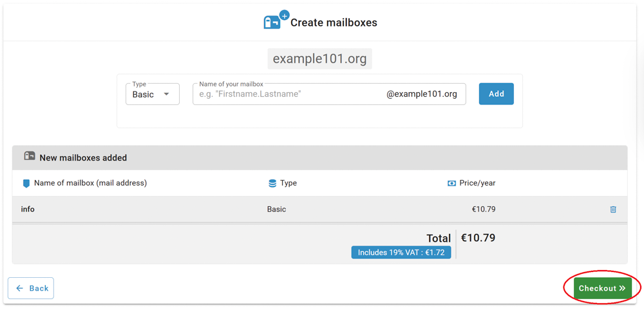Screen dimensions: 644x312
Task: Click the tag icon beside Name of mailbox
Action: click(x=26, y=183)
